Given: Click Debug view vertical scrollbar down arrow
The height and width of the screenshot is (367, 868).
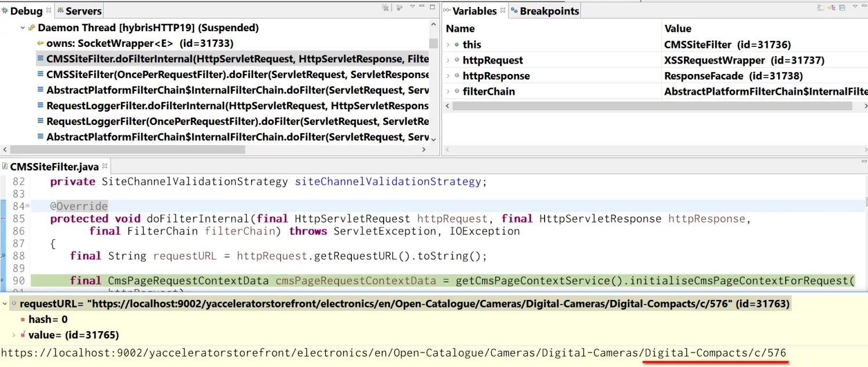Looking at the screenshot, I should [x=433, y=139].
